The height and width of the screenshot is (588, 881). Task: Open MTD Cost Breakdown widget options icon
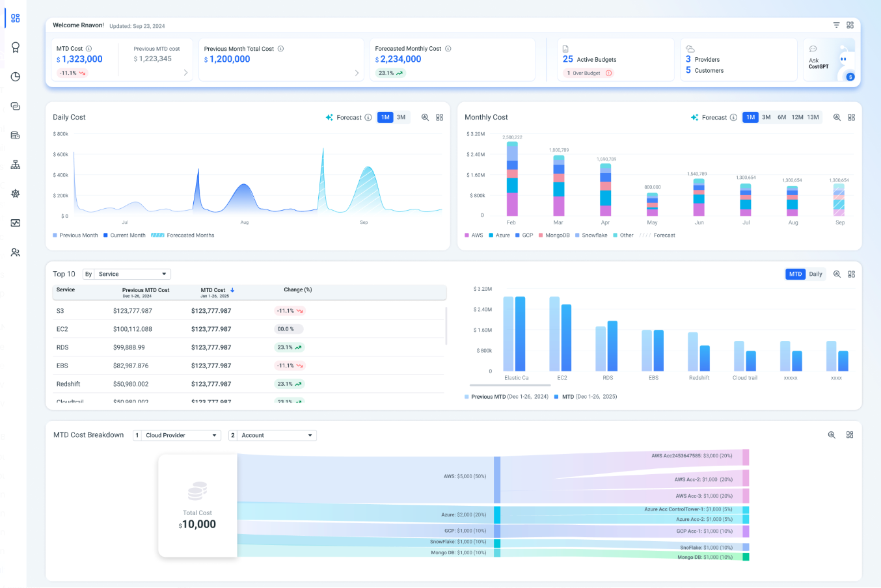(x=850, y=434)
